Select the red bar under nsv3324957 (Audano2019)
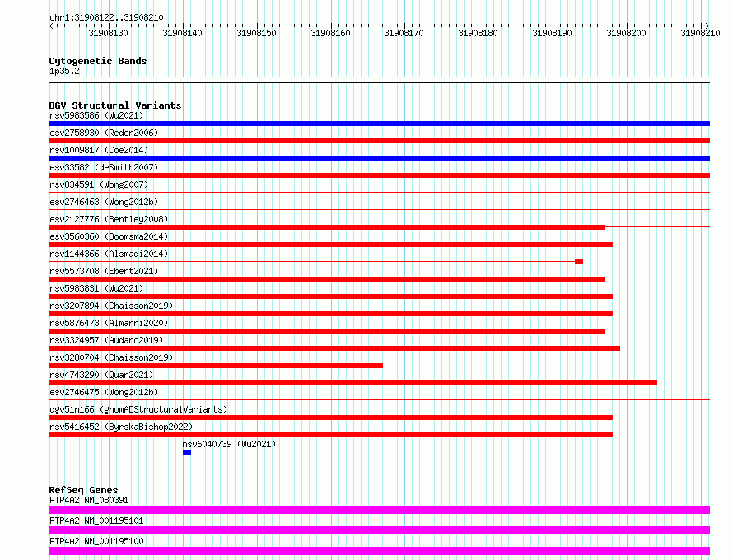This screenshot has width=733, height=560. [334, 348]
